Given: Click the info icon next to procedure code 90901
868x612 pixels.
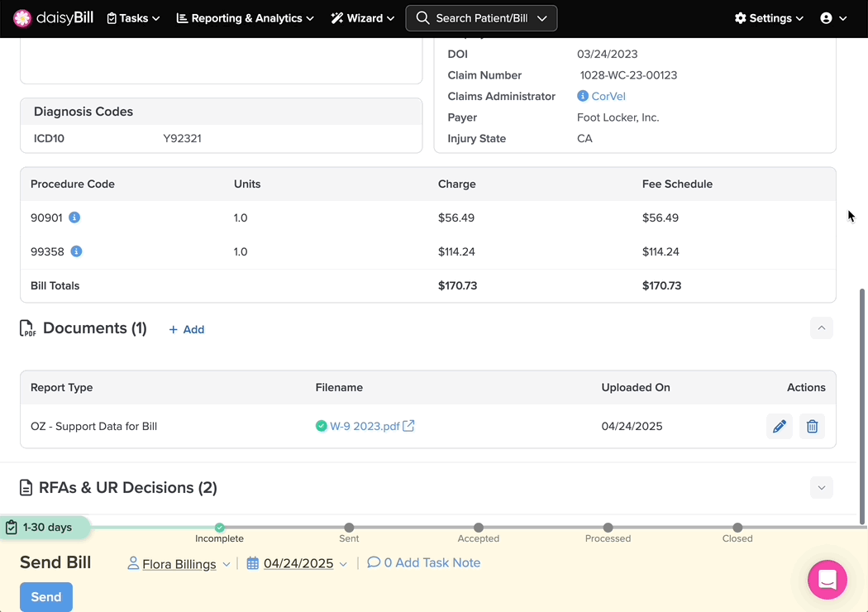Looking at the screenshot, I should pos(74,218).
